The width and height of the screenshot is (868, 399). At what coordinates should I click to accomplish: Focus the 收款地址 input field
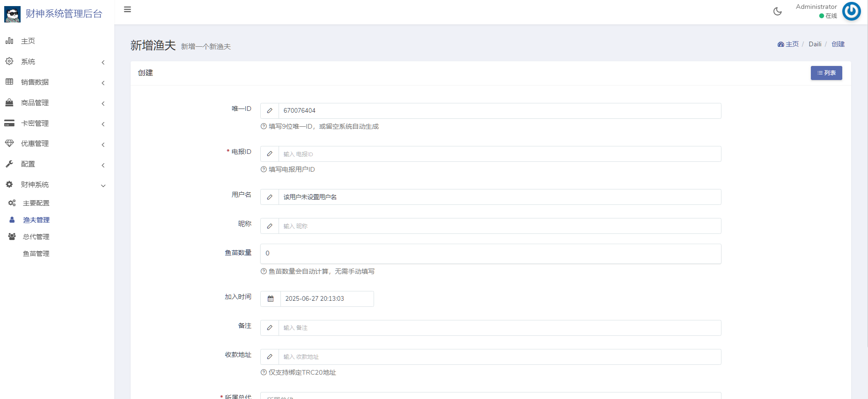[500, 357]
